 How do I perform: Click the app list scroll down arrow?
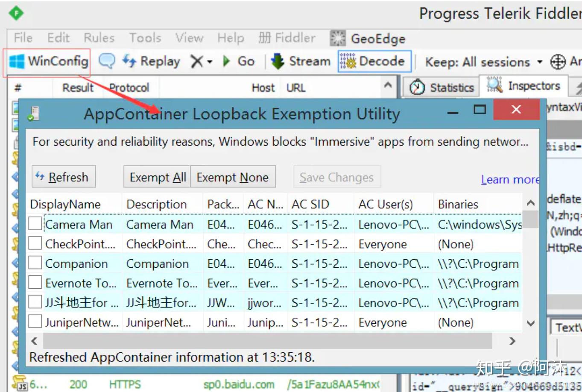click(531, 324)
